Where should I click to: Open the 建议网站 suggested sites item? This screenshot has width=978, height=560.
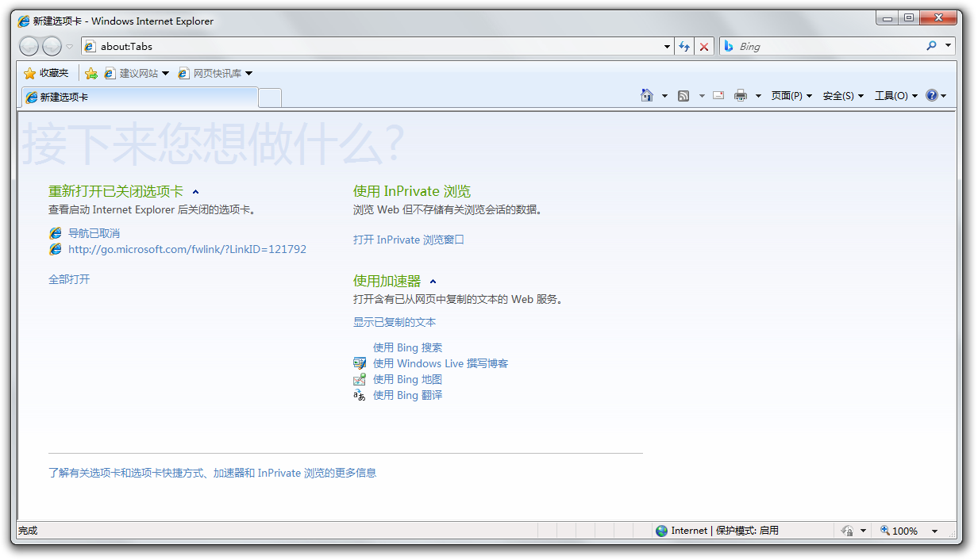pos(137,73)
